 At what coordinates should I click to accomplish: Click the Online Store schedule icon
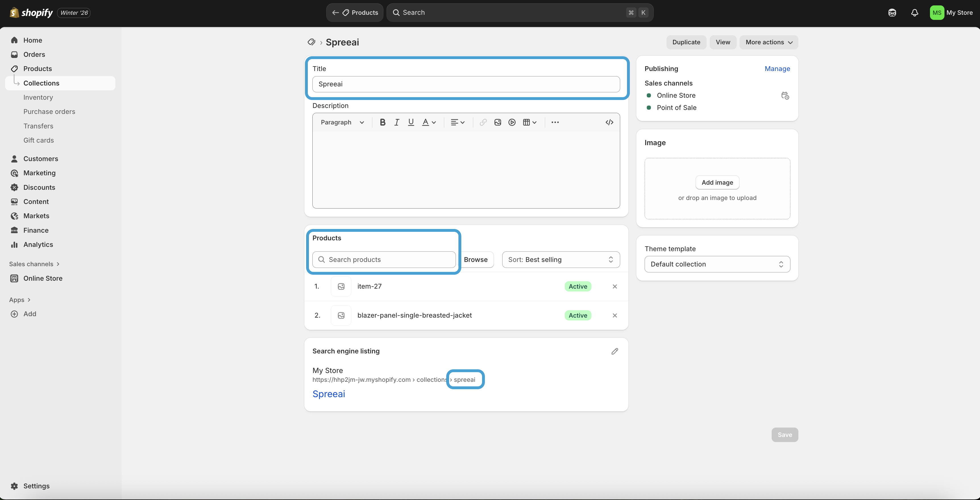pos(785,95)
